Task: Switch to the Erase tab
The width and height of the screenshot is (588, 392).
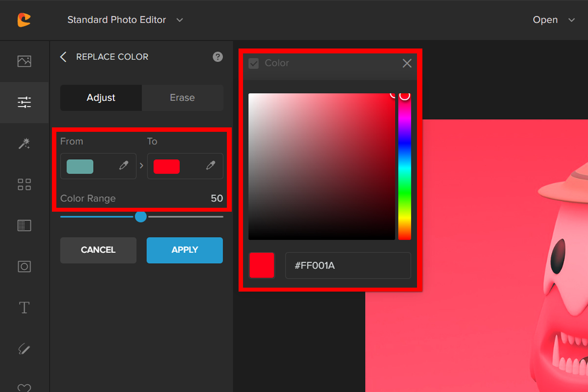Action: [x=182, y=98]
